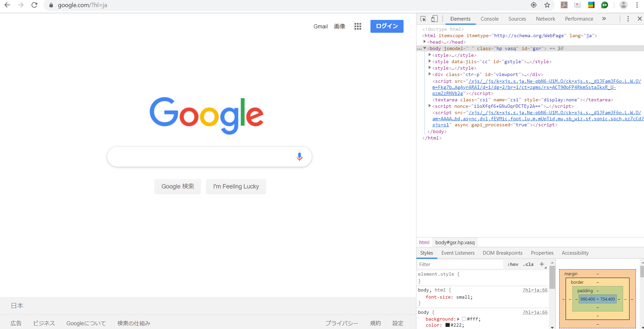Click the I'm Feeling Lucky button
Image resolution: width=644 pixels, height=329 pixels.
236,186
